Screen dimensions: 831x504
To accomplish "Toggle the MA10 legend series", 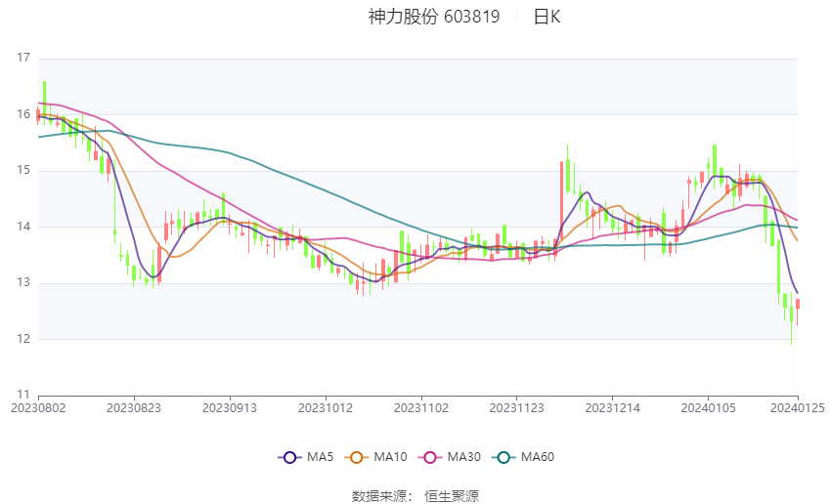I will click(375, 457).
